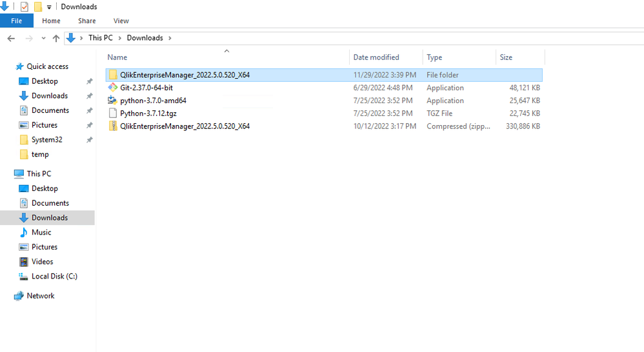The image size is (644, 352).
Task: Open Documents under This PC
Action: pyautogui.click(x=50, y=203)
